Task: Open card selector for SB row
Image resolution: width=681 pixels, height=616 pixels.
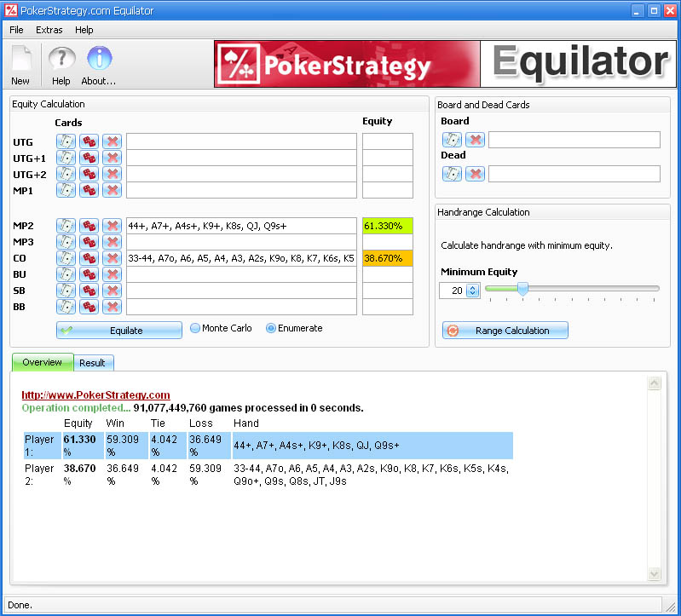Action: coord(66,291)
